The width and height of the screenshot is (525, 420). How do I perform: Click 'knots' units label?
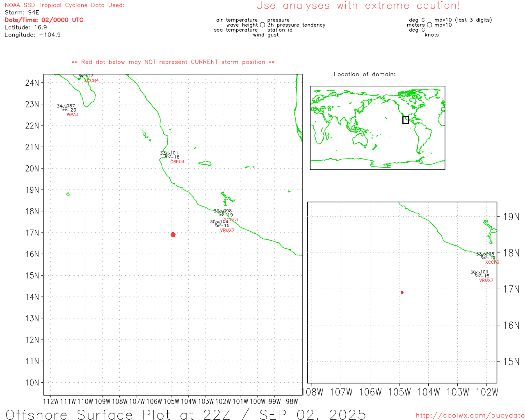pos(432,35)
